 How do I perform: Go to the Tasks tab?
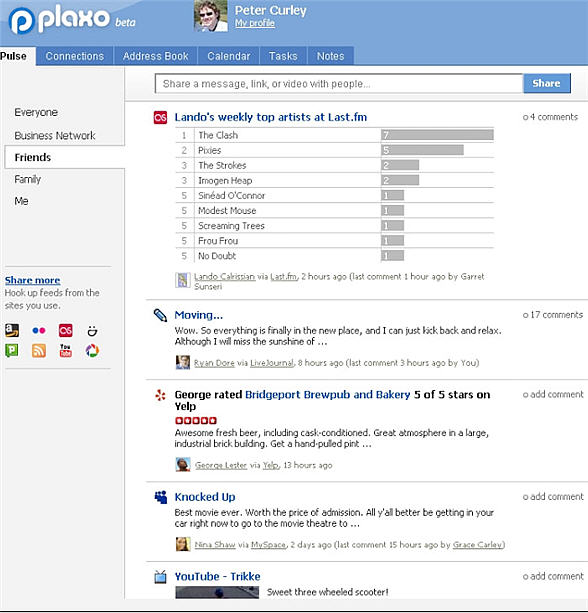[283, 56]
